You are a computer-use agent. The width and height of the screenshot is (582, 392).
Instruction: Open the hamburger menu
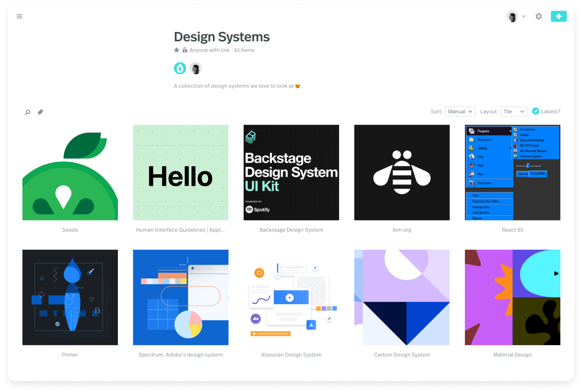pos(19,16)
